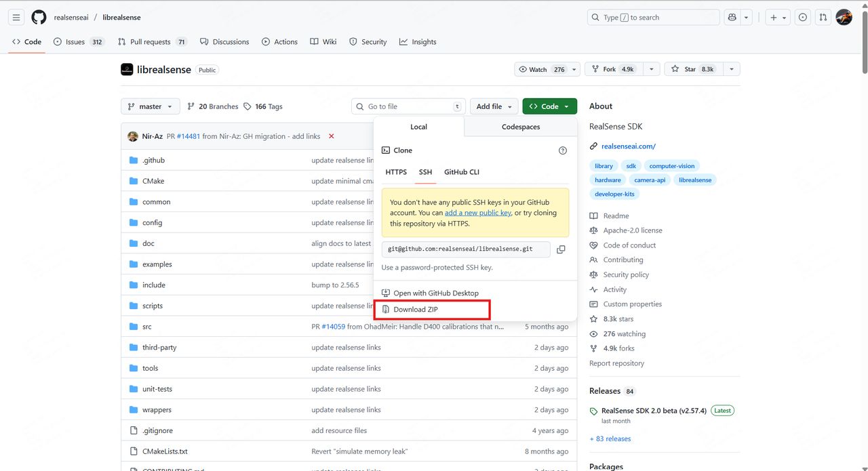
Task: Open the hamburger navigation menu
Action: point(17,18)
